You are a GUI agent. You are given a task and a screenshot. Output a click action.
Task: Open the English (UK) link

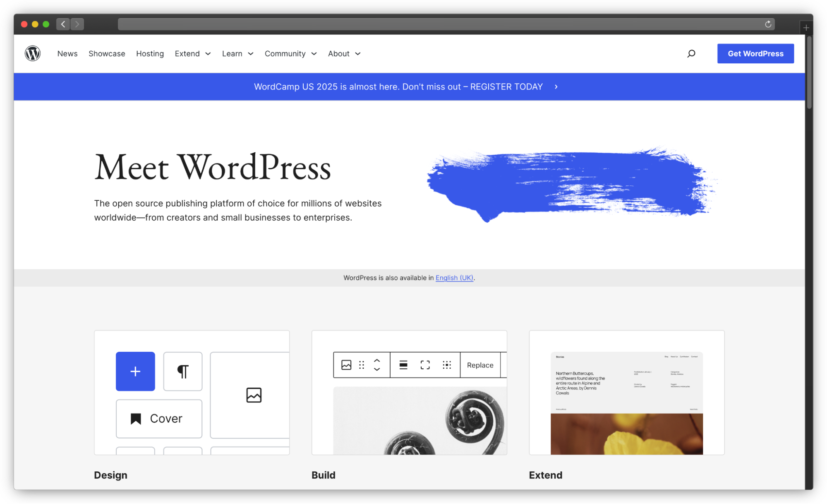tap(454, 278)
